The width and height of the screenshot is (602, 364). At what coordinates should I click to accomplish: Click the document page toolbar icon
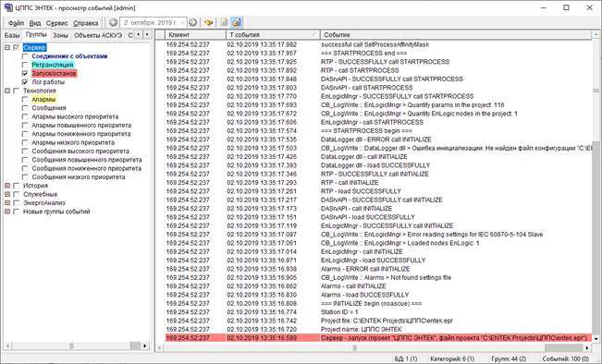pyautogui.click(x=224, y=22)
